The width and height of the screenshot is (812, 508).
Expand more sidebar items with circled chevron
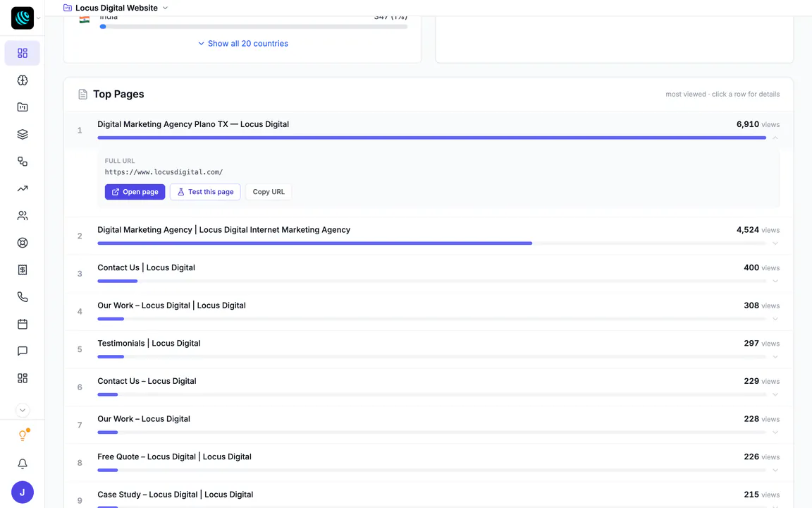(23, 410)
